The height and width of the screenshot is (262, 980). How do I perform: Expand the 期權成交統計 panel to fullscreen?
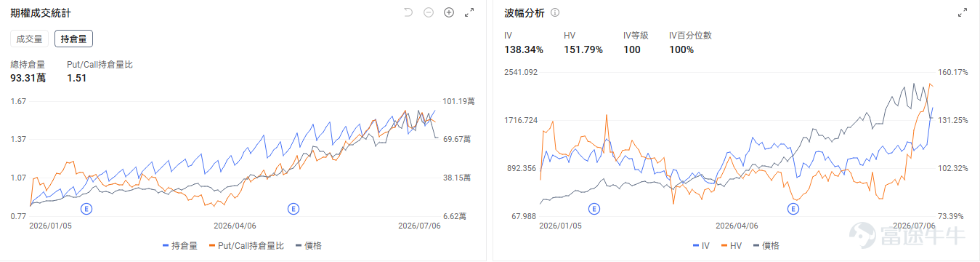[x=469, y=12]
